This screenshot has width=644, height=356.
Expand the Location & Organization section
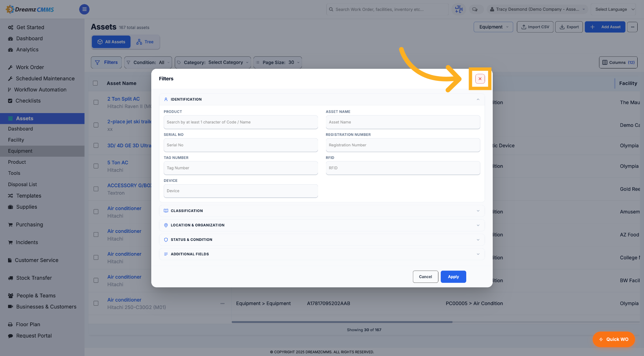click(x=322, y=225)
